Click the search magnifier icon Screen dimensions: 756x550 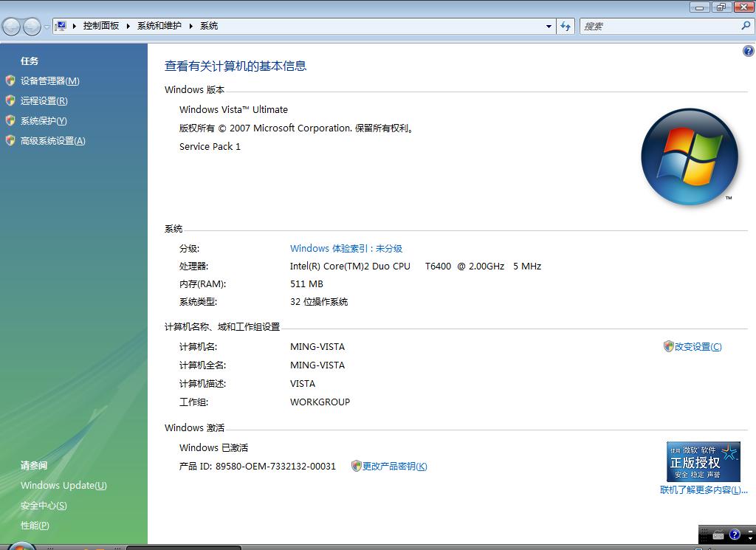coord(746,26)
